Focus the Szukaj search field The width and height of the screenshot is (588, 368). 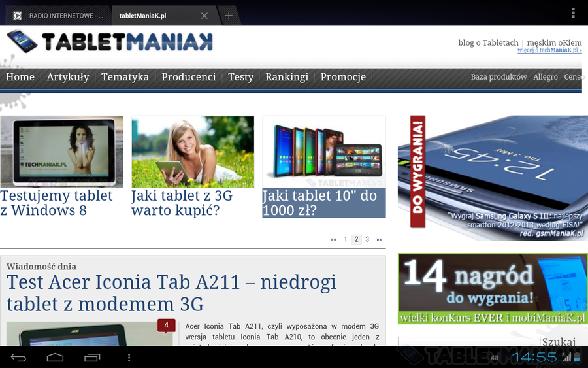[x=468, y=341]
